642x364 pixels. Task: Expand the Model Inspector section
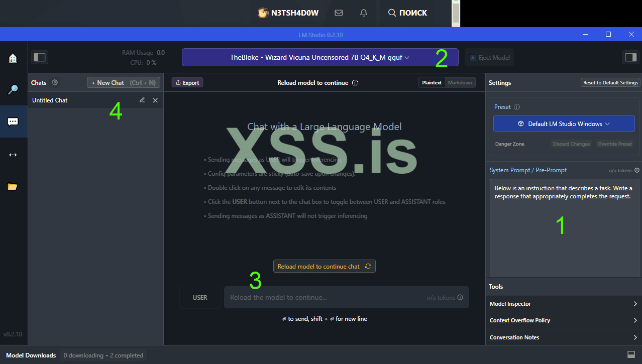tap(564, 304)
